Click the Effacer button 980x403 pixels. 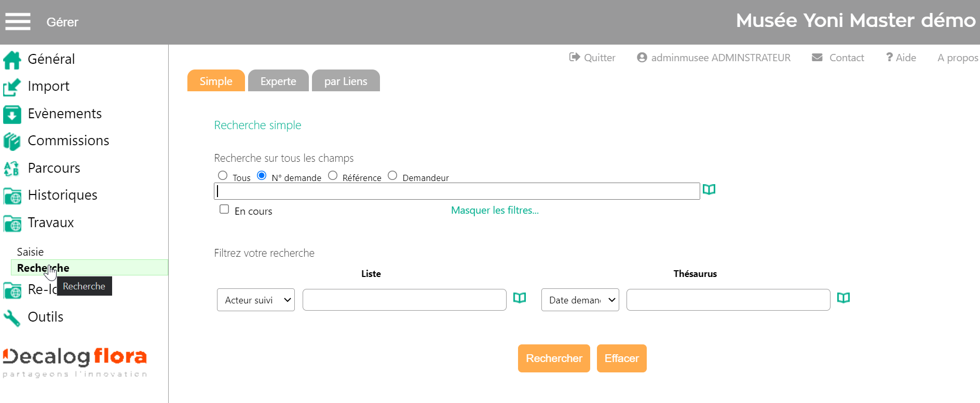(621, 358)
